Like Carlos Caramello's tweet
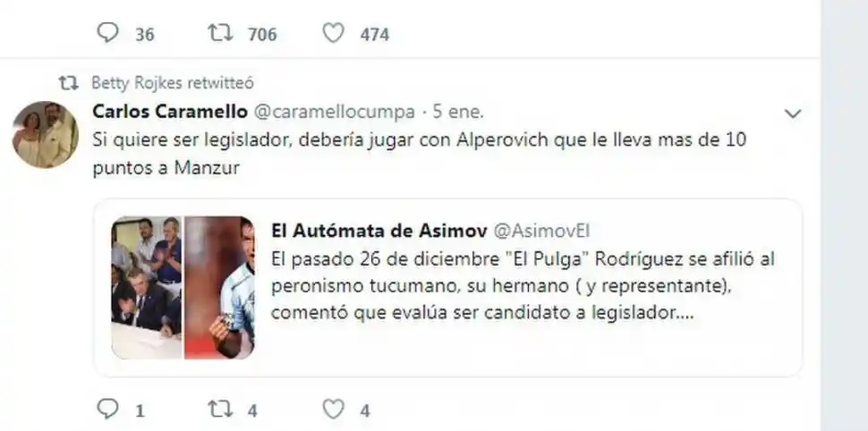The height and width of the screenshot is (431, 868). [333, 410]
